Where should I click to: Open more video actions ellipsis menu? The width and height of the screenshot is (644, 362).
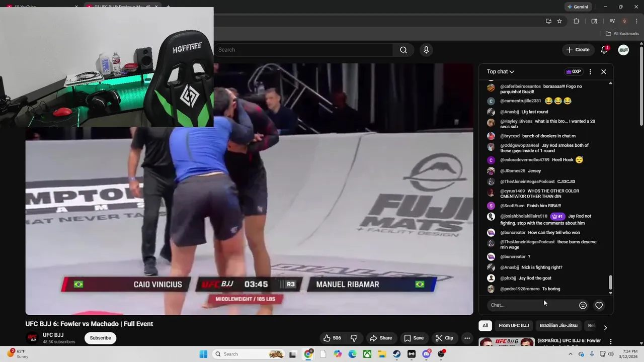click(x=467, y=338)
